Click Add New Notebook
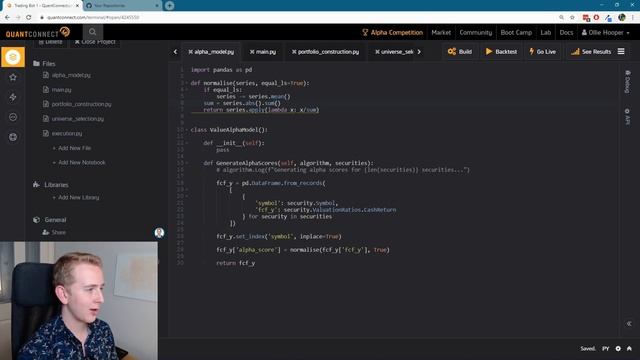The width and height of the screenshot is (640, 360). (79, 162)
